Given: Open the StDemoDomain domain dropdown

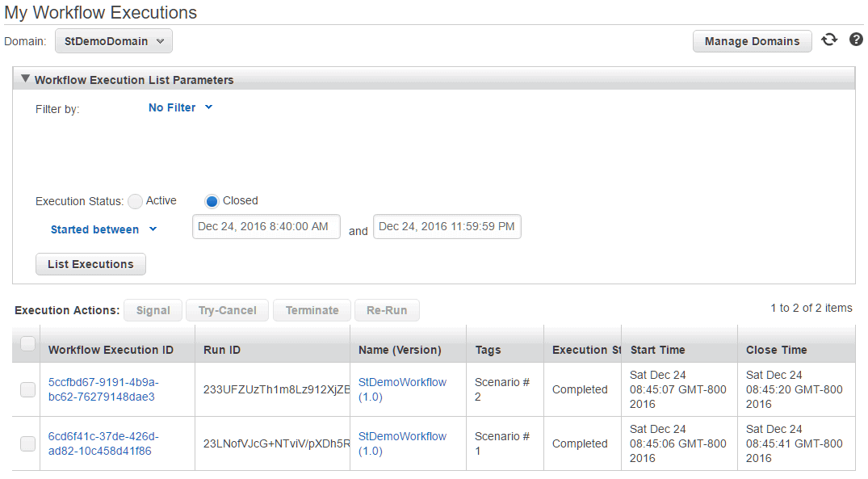Looking at the screenshot, I should [114, 41].
